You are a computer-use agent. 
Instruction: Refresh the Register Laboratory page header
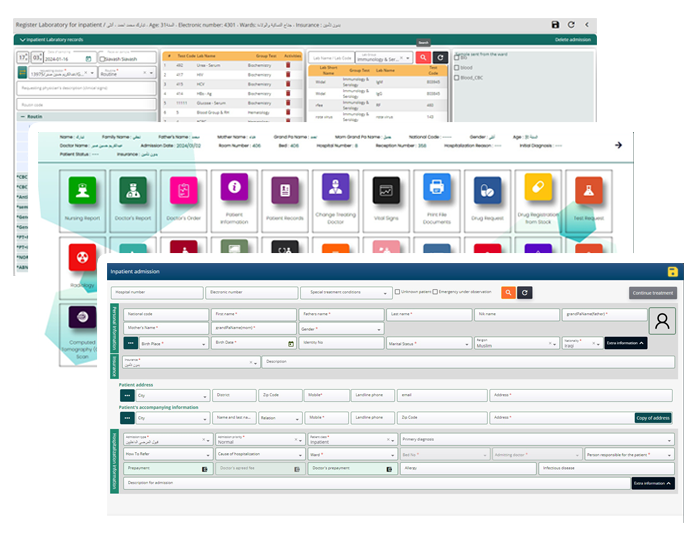[571, 25]
